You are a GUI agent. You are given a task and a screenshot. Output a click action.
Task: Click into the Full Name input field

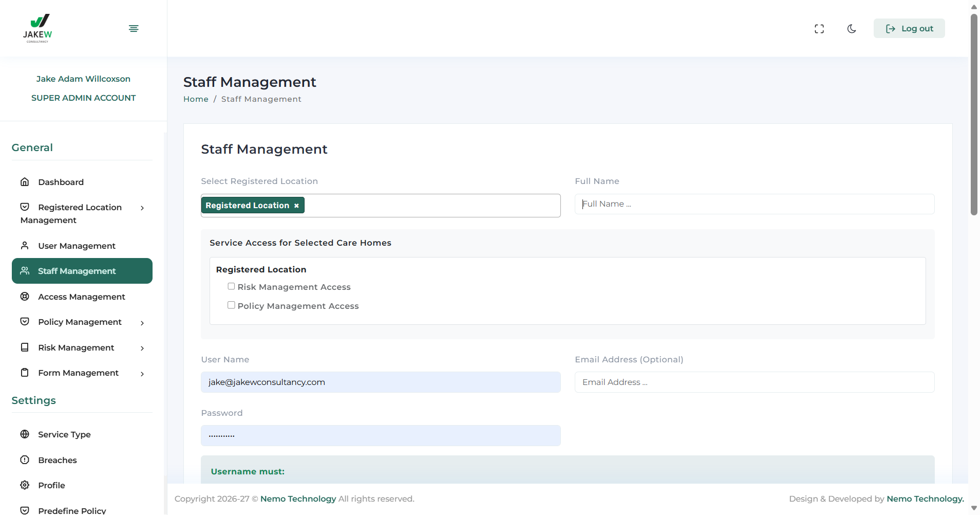754,204
